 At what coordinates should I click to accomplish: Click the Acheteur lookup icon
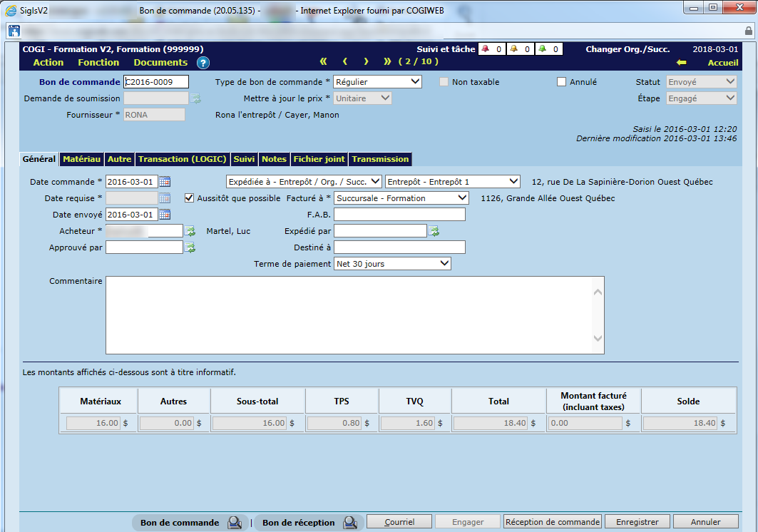coord(190,231)
